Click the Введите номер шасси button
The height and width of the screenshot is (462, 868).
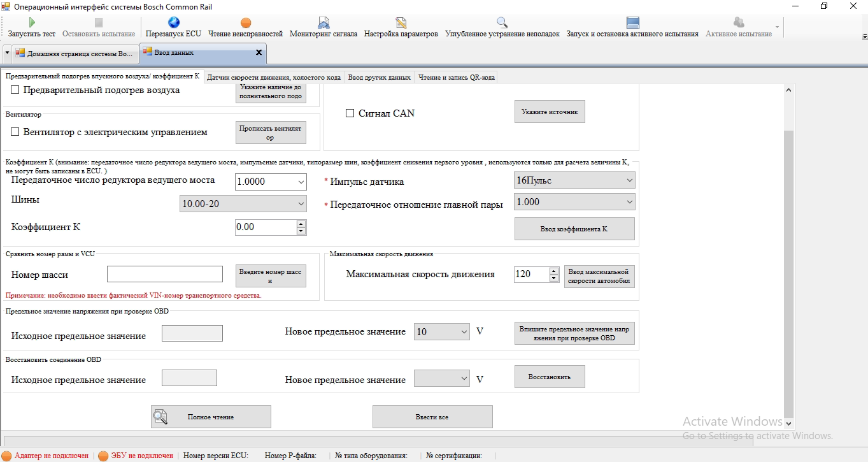[x=271, y=276]
